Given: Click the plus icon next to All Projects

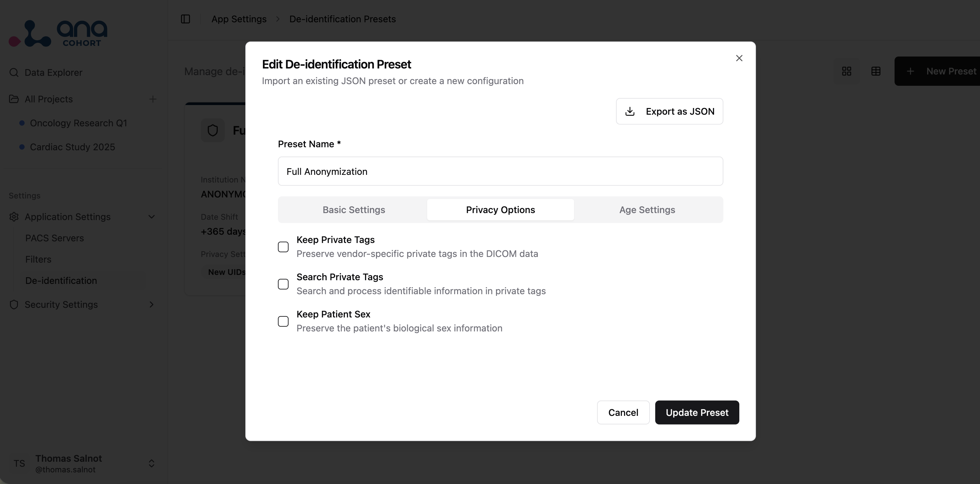Looking at the screenshot, I should 153,99.
